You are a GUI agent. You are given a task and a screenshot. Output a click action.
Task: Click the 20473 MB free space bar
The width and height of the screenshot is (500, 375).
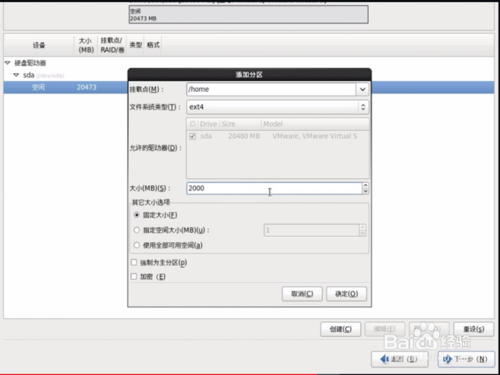249,15
